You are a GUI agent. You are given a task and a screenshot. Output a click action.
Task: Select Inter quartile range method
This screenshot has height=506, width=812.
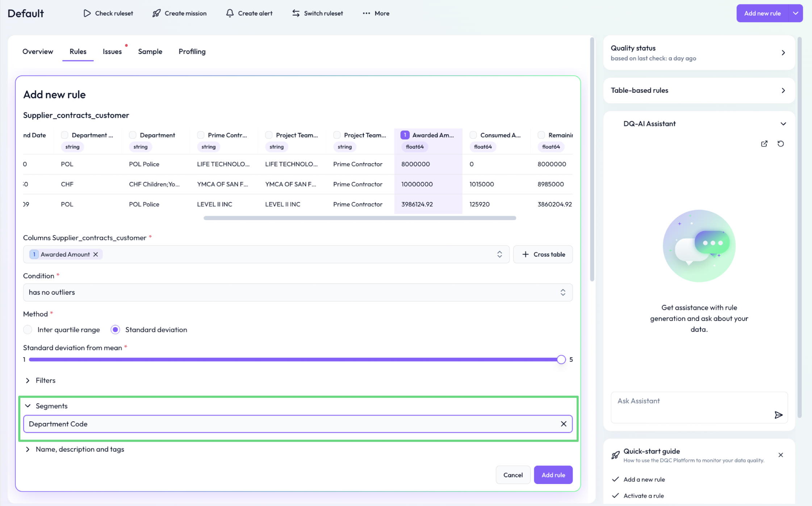pos(28,330)
